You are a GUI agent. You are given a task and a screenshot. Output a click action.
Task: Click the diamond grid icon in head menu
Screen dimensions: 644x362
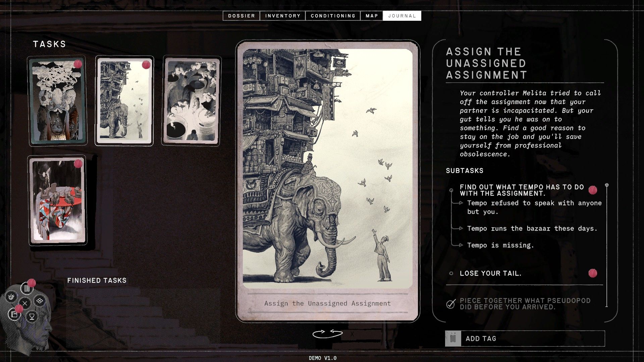[x=40, y=301]
